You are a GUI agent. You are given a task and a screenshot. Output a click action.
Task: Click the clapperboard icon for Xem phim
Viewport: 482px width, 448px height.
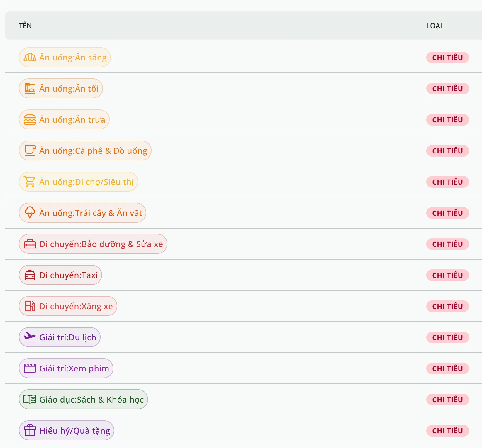point(30,368)
